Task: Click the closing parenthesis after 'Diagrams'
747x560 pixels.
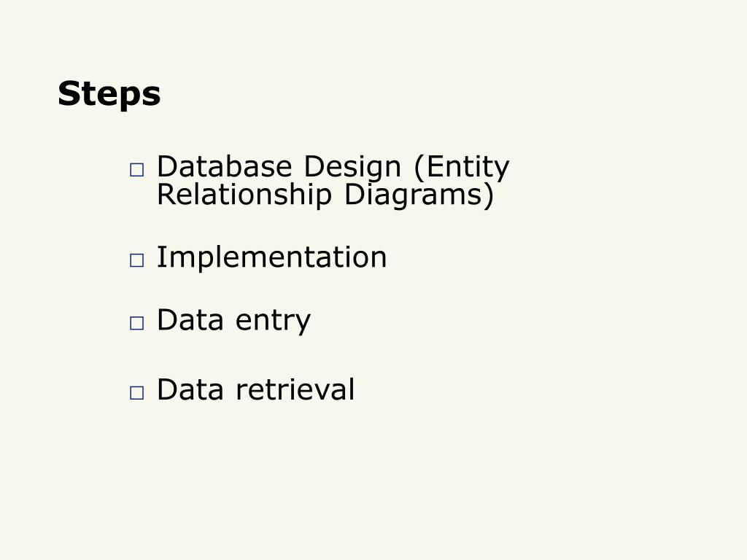Action: point(488,195)
